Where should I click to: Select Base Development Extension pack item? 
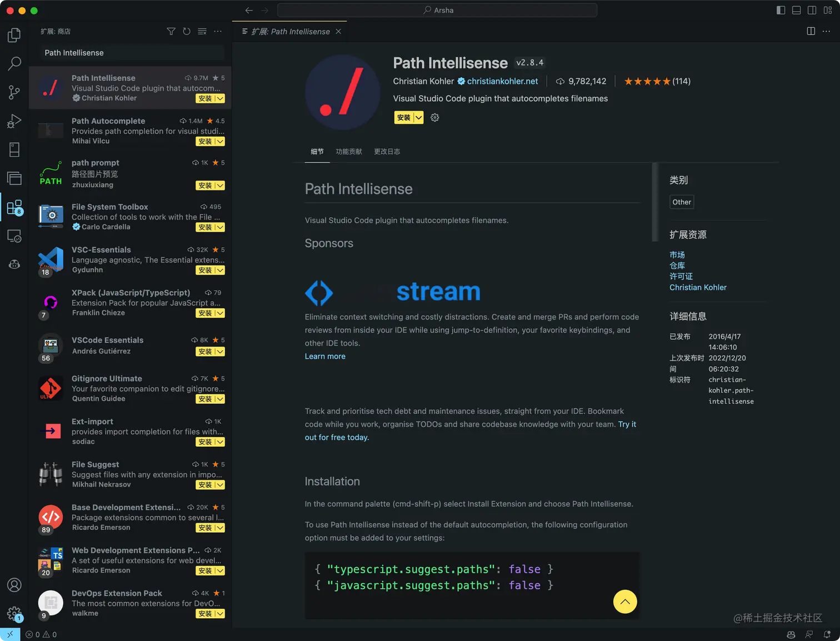point(130,518)
